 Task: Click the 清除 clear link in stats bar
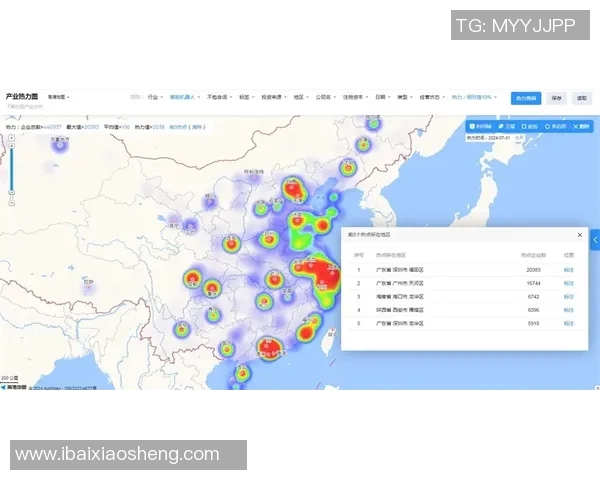click(196, 127)
